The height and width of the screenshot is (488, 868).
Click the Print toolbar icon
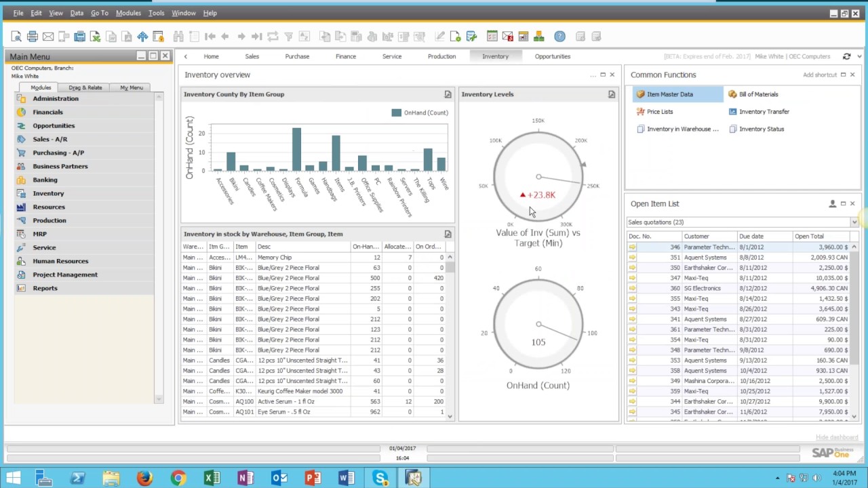coord(32,37)
